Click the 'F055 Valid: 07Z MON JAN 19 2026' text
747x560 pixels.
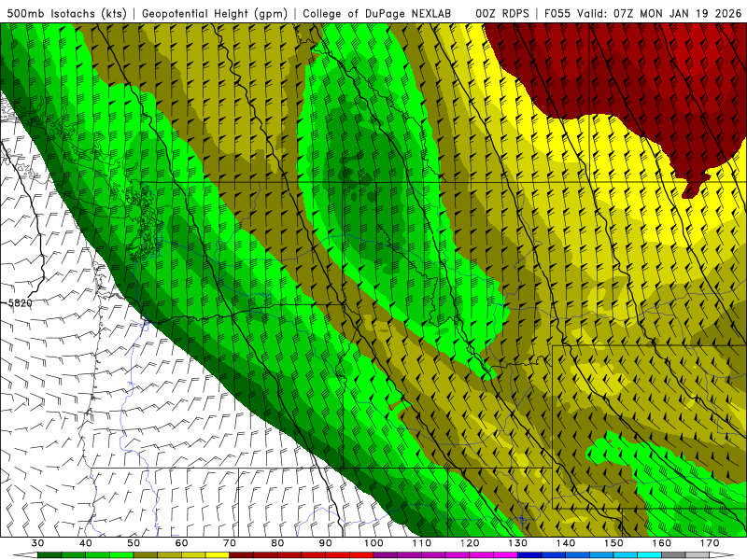[x=643, y=13]
